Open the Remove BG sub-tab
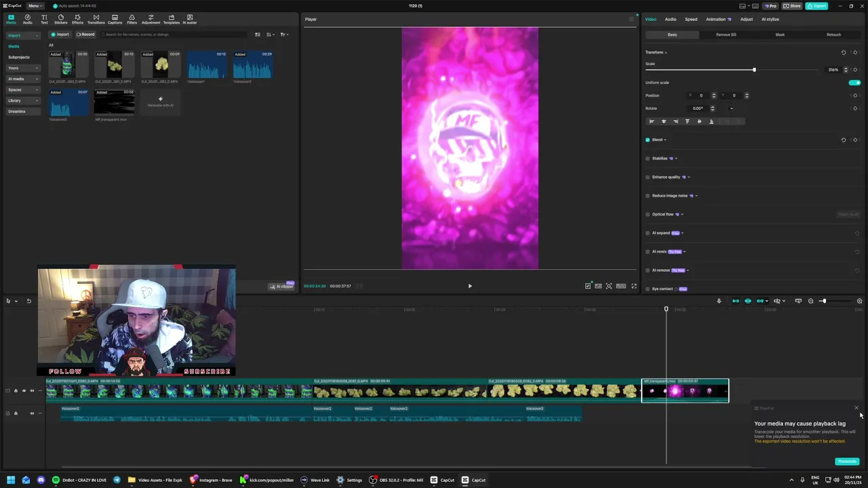Screen dimensions: 868x488 [x=726, y=35]
